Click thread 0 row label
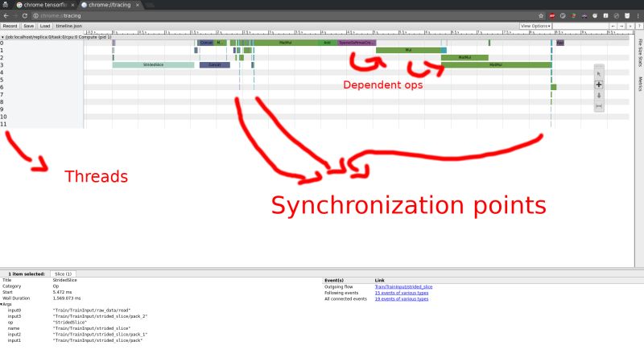The image size is (644, 362). tap(2, 43)
